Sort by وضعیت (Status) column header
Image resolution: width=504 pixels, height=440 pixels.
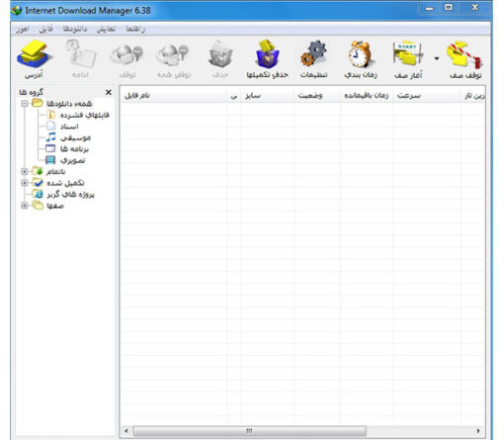pyautogui.click(x=316, y=96)
